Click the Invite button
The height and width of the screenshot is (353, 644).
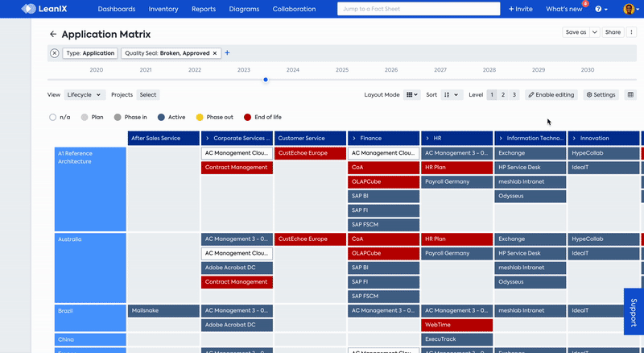520,9
